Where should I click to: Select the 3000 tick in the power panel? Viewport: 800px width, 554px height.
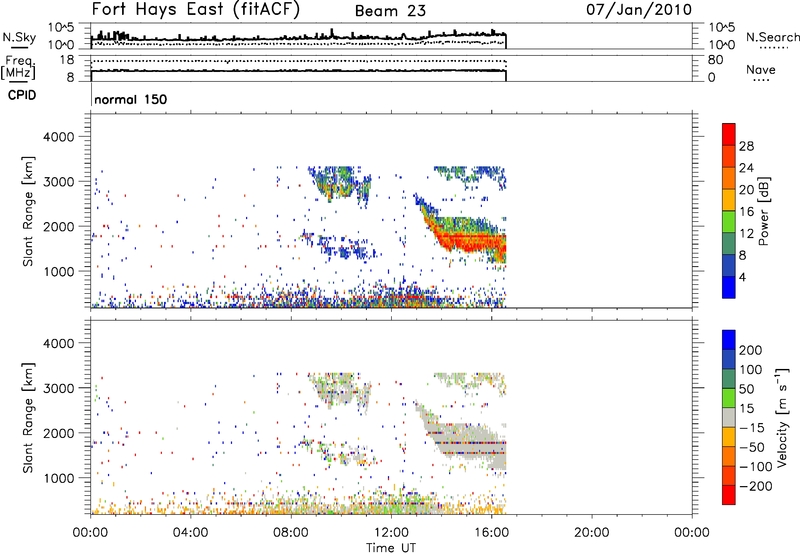(59, 182)
